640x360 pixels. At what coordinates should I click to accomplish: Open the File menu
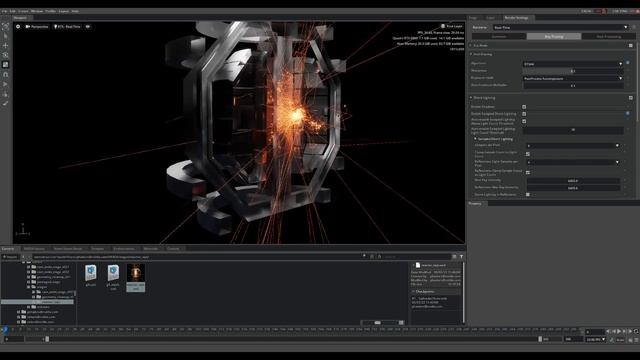point(4,11)
